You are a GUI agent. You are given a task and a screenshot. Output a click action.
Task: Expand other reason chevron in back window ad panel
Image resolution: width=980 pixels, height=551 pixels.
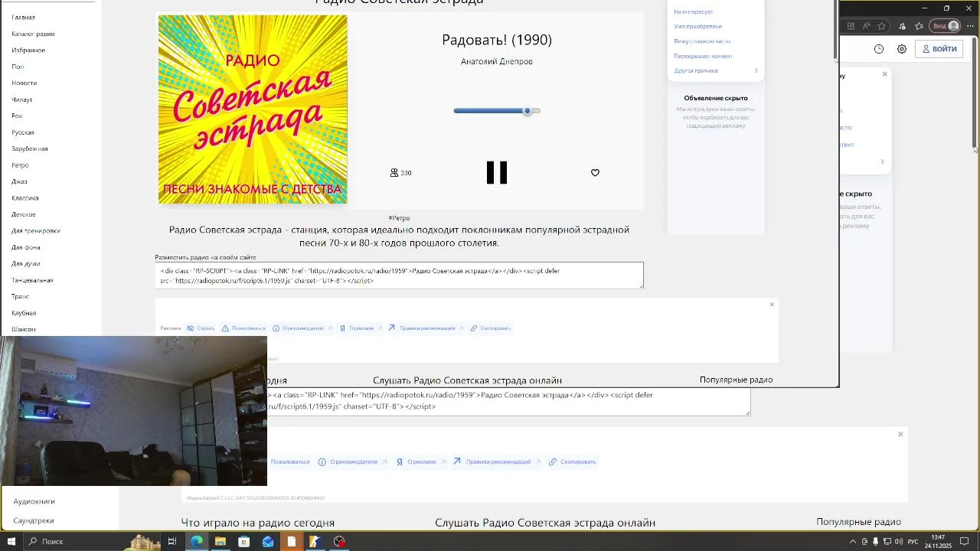pyautogui.click(x=882, y=161)
